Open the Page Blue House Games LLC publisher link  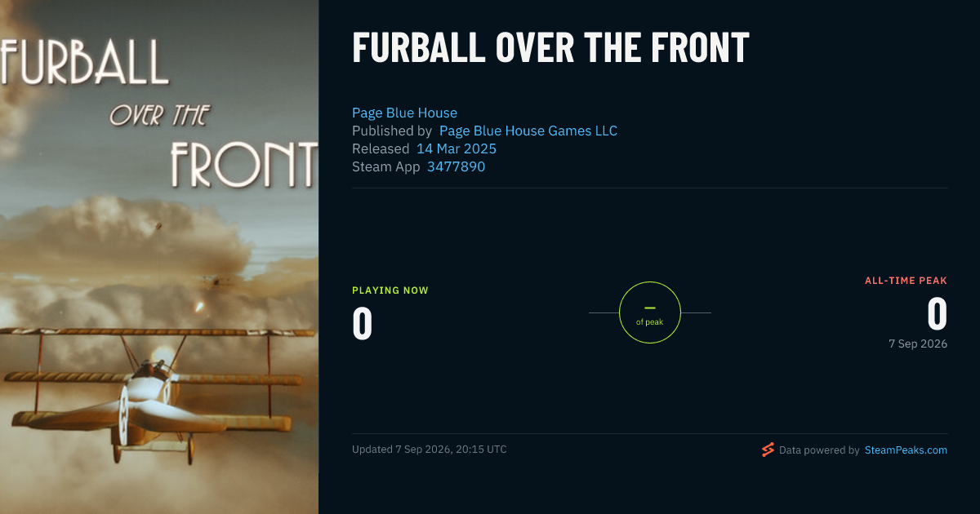coord(528,131)
